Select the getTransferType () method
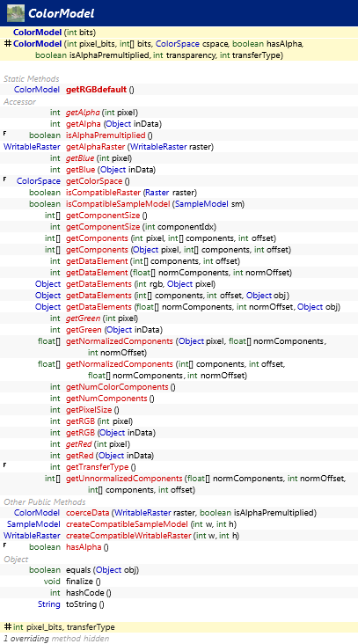Screen dimensions: 358x644 pyautogui.click(x=101, y=467)
